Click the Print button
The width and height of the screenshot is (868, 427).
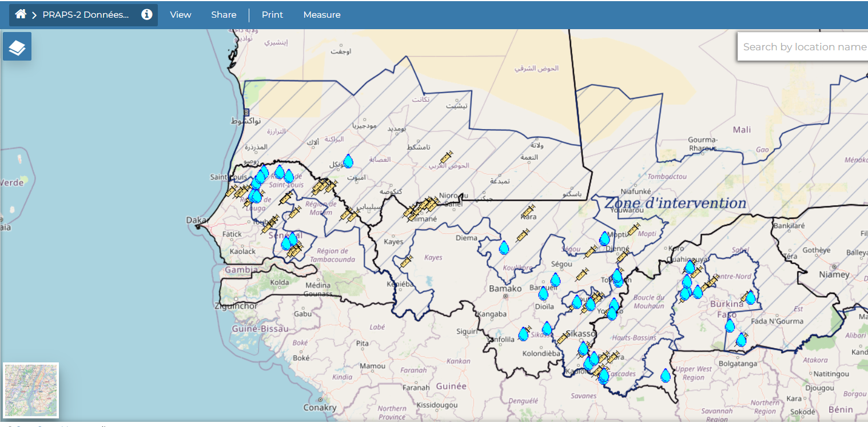pos(272,15)
